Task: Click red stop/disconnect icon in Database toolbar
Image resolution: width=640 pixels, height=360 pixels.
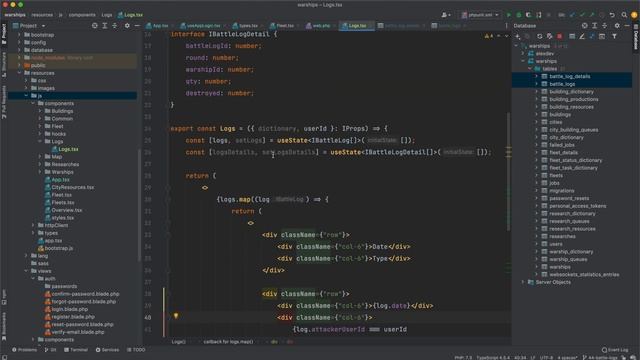Action: tap(560, 36)
